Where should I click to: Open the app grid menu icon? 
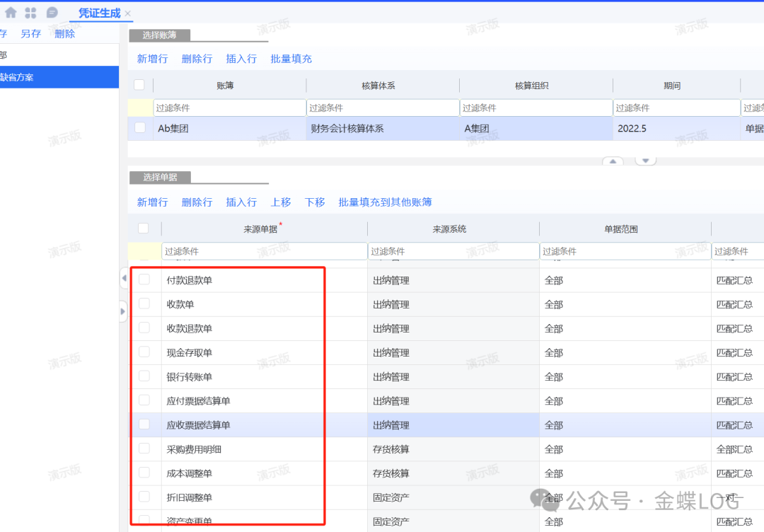pyautogui.click(x=30, y=13)
